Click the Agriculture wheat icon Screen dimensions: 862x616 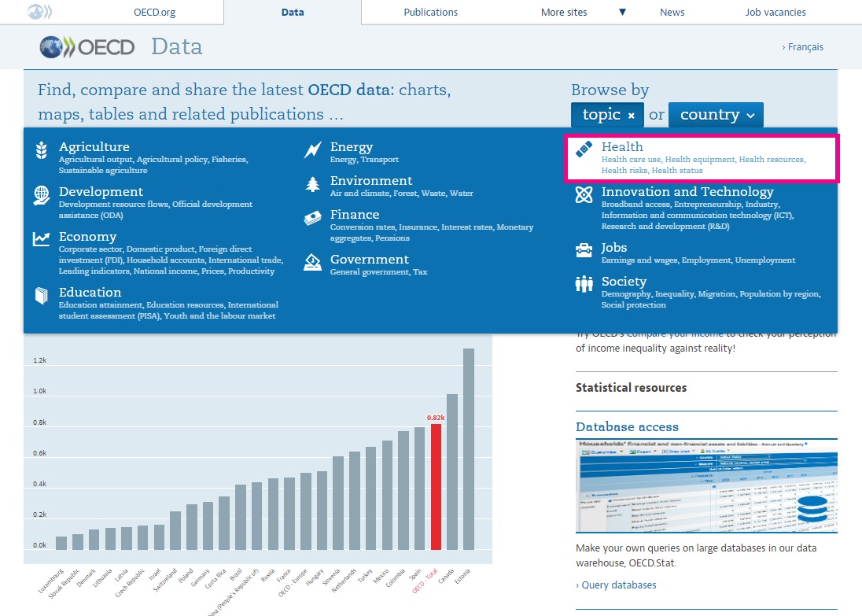tap(41, 149)
